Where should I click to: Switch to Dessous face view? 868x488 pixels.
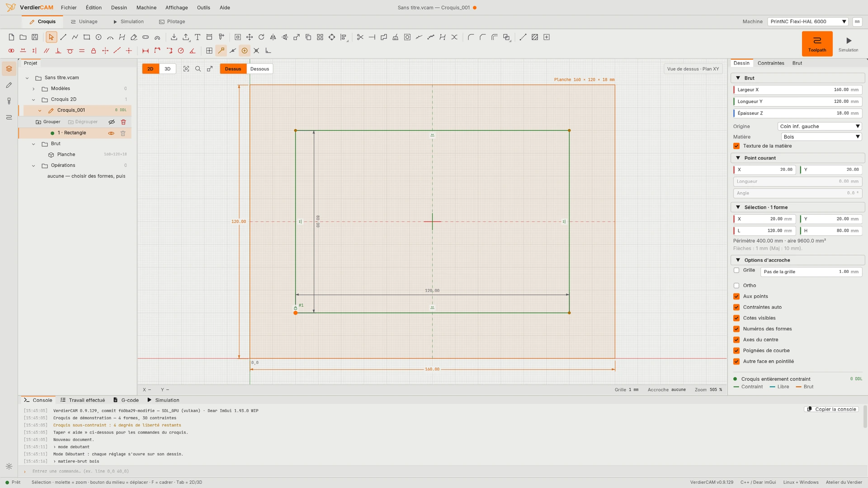click(259, 69)
